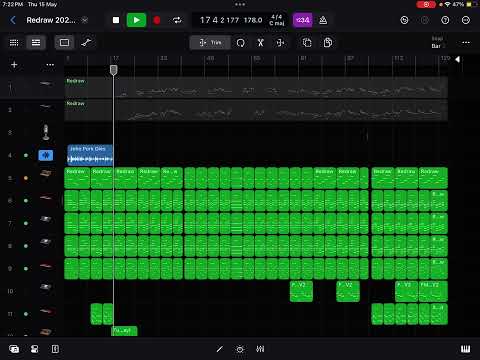
Task: Select the first Redraw region on track 5
Action: point(77,178)
